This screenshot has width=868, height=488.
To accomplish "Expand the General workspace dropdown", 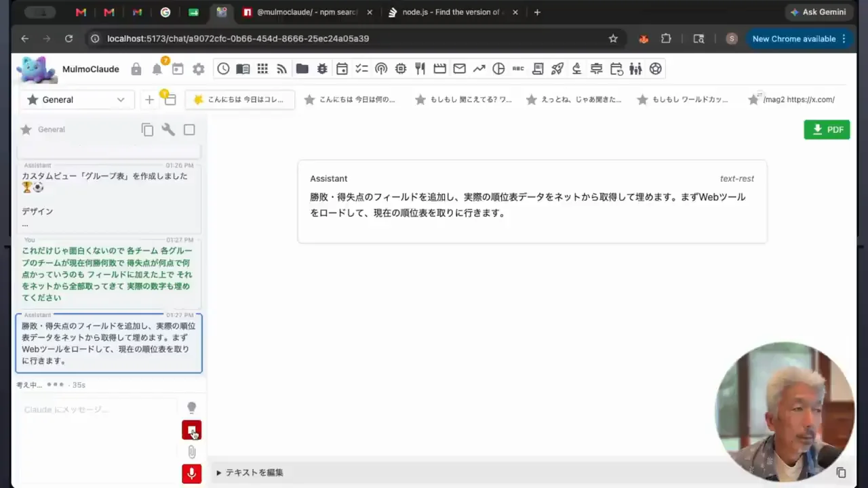I will (77, 100).
